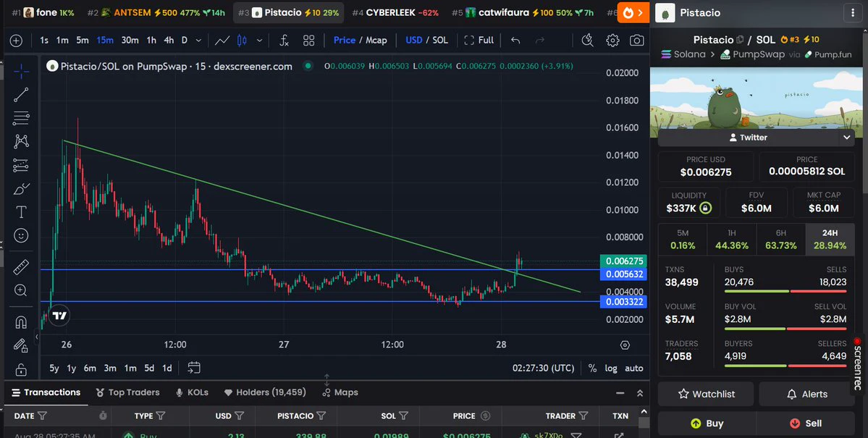Viewport: 868px width, 438px height.
Task: Show the 5M price change stats
Action: (x=683, y=239)
